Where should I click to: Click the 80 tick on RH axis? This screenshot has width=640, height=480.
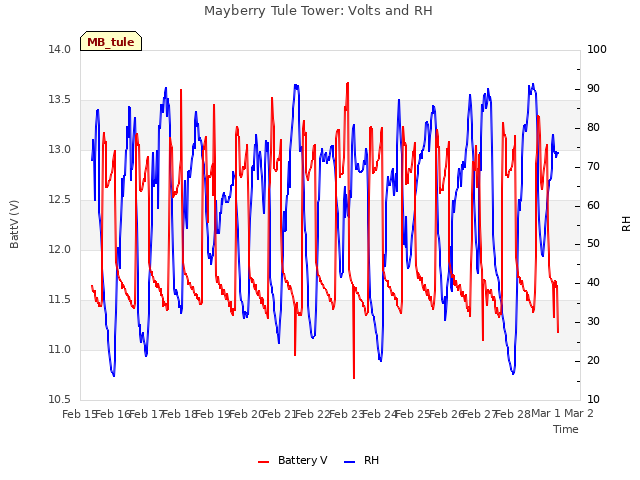[593, 127]
